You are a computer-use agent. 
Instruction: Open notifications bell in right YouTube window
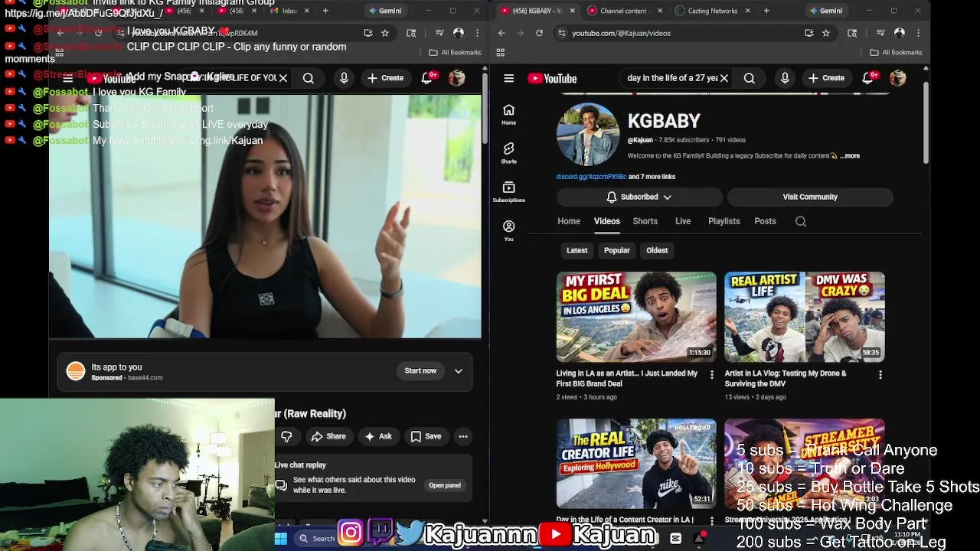tap(867, 78)
